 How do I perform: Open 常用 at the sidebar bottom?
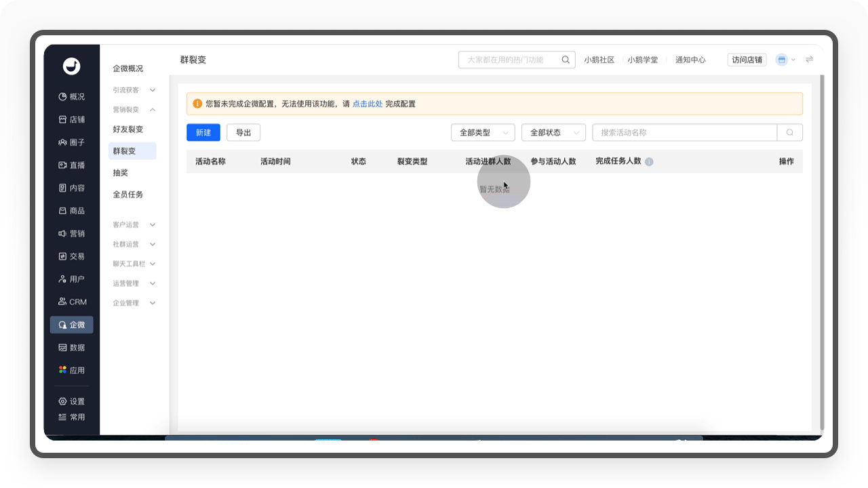(x=71, y=418)
